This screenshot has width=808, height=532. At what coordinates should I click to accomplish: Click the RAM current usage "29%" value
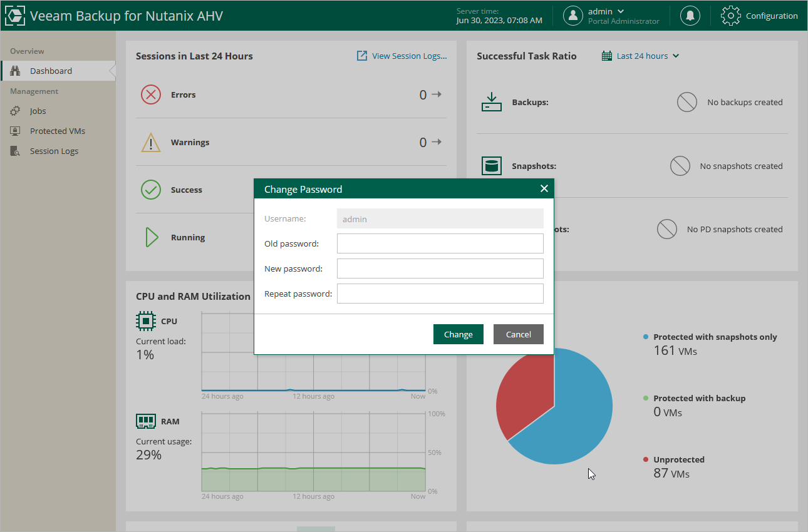149,455
